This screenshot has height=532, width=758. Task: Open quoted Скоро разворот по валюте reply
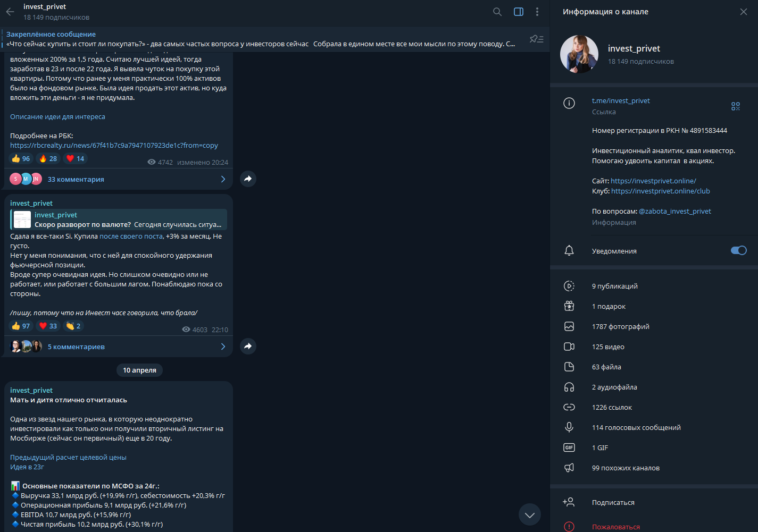pos(119,219)
